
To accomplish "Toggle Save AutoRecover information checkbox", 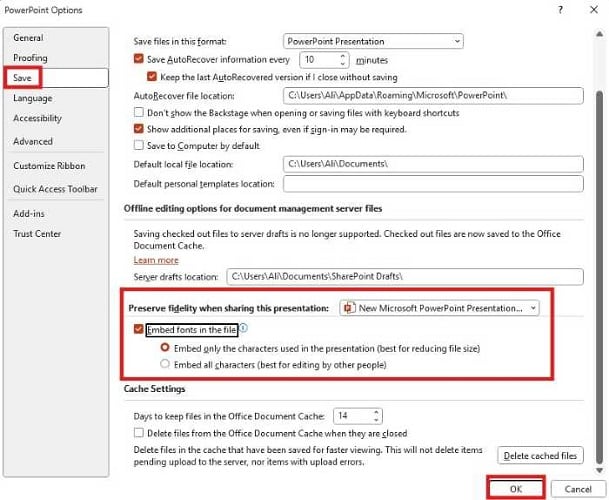I will click(139, 59).
